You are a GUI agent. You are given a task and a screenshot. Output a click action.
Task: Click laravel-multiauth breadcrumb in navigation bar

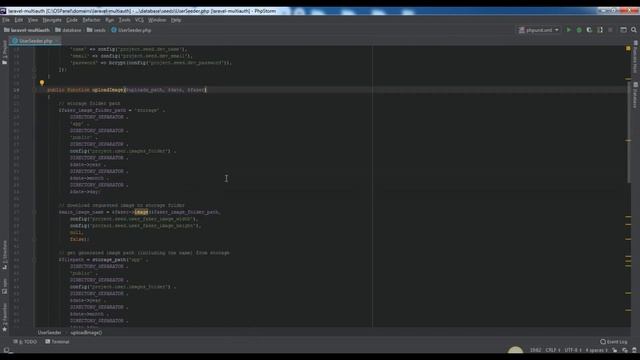(27, 30)
